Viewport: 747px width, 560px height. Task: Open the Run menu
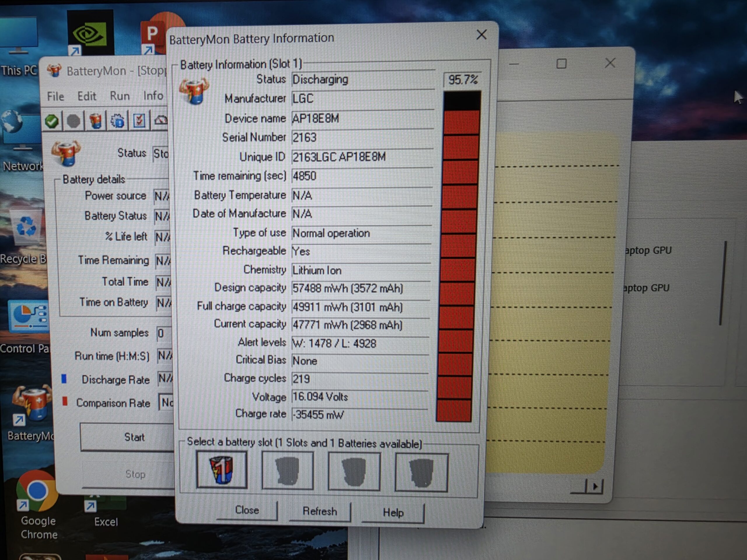click(120, 96)
